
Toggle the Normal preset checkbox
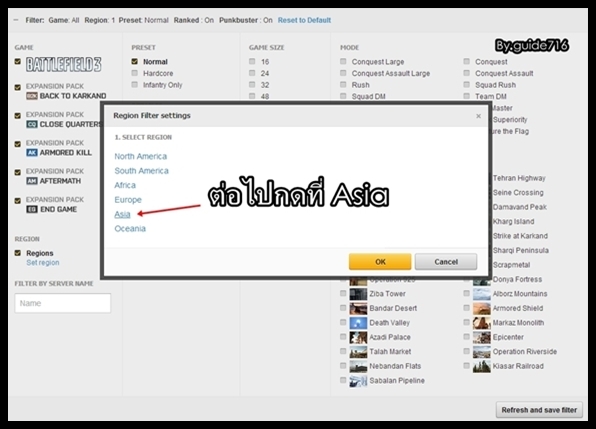[x=135, y=61]
